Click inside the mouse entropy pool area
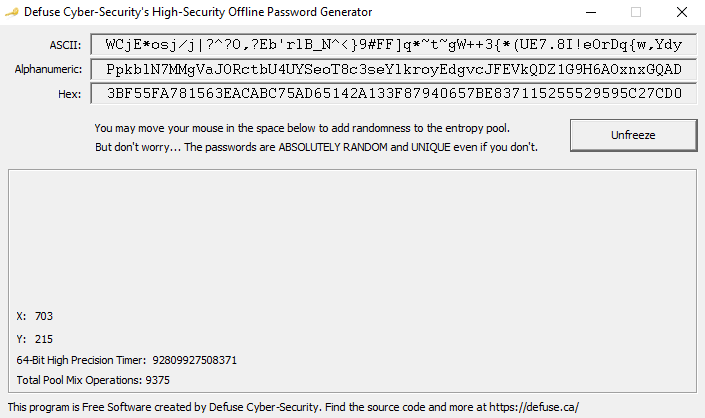 tap(352, 238)
